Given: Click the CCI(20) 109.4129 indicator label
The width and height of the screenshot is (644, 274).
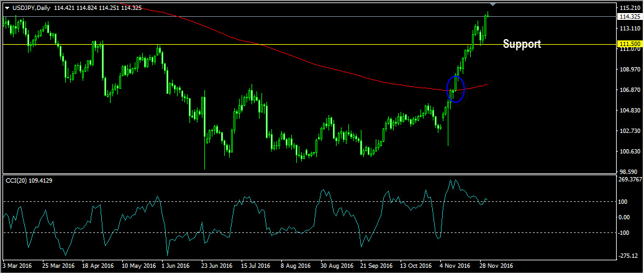Looking at the screenshot, I should [x=29, y=180].
